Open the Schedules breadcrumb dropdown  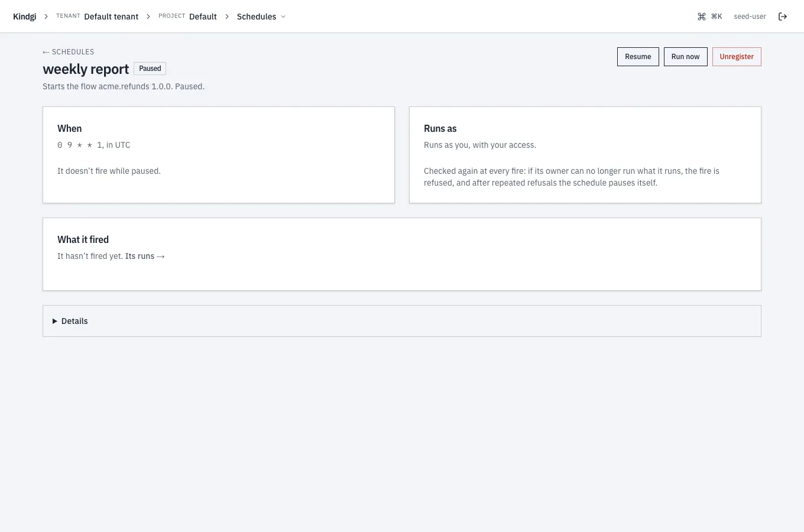[x=261, y=17]
